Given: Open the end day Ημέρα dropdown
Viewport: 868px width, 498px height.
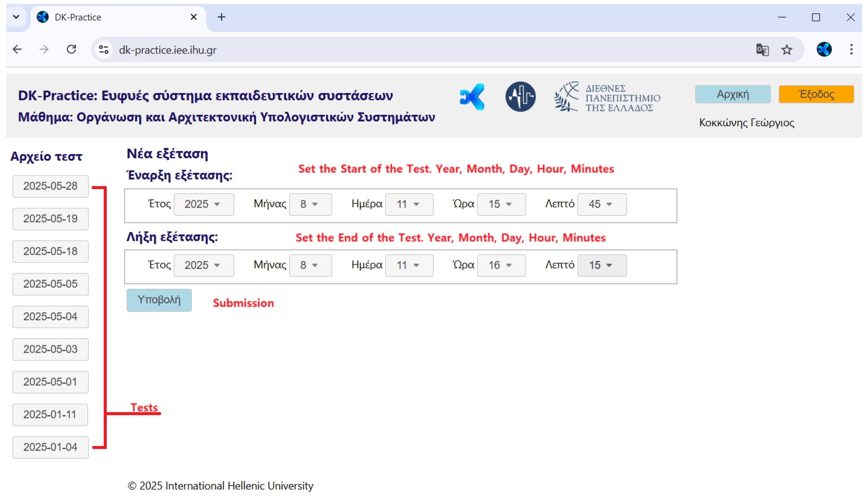Looking at the screenshot, I should pyautogui.click(x=409, y=265).
